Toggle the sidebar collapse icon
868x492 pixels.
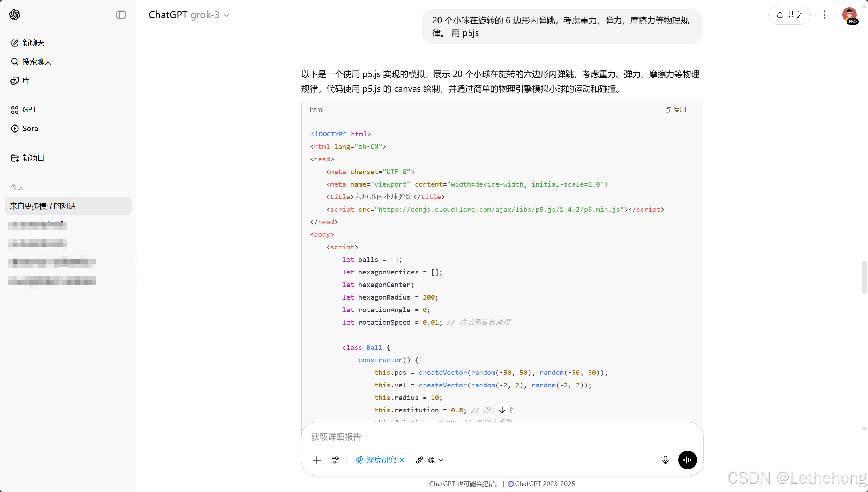coord(121,15)
